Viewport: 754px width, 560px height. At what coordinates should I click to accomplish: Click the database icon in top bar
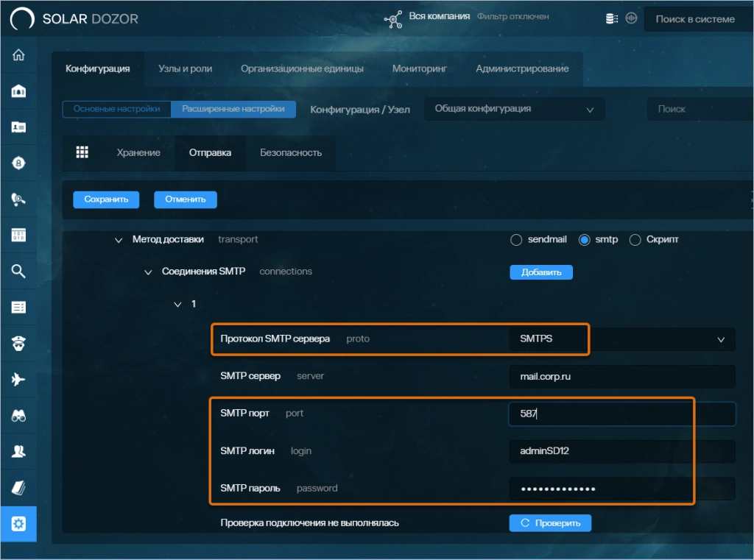(611, 19)
